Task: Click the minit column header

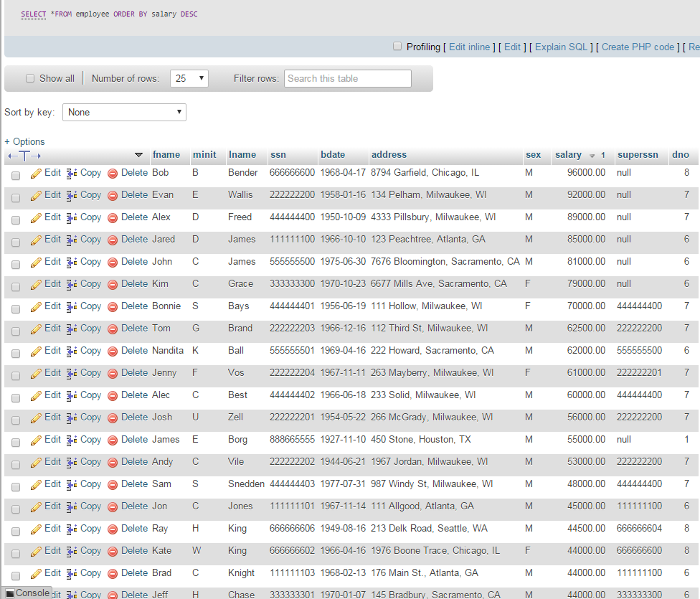Action: pos(204,154)
